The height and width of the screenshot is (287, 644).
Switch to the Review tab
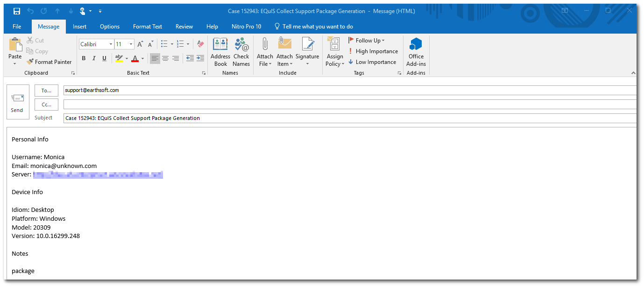[184, 27]
